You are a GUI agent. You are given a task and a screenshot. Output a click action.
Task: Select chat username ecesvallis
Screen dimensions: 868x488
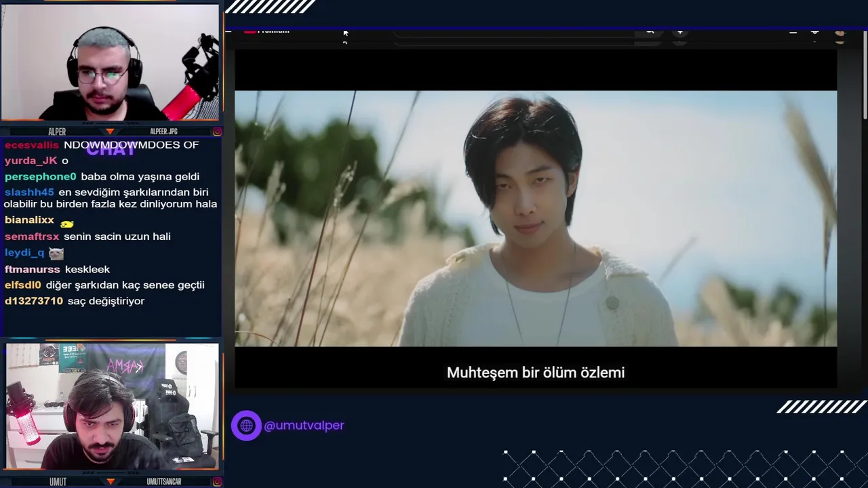pos(32,145)
